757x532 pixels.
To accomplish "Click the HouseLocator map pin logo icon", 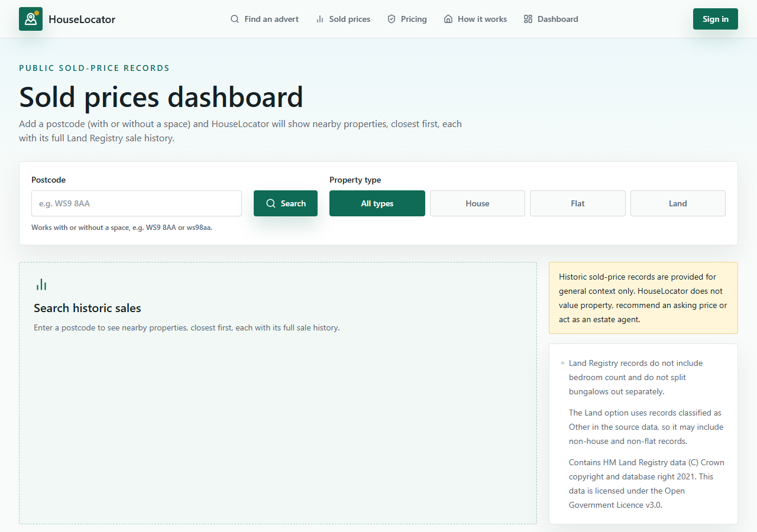I will pyautogui.click(x=31, y=19).
